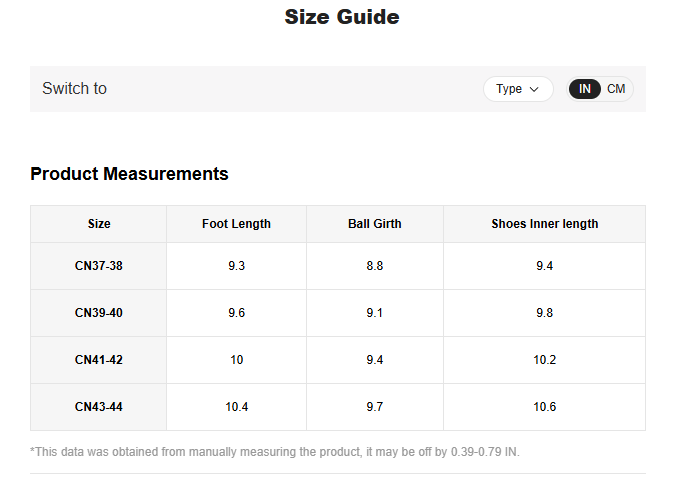Select the CN37-38 size row label
This screenshot has width=678, height=479.
click(99, 266)
